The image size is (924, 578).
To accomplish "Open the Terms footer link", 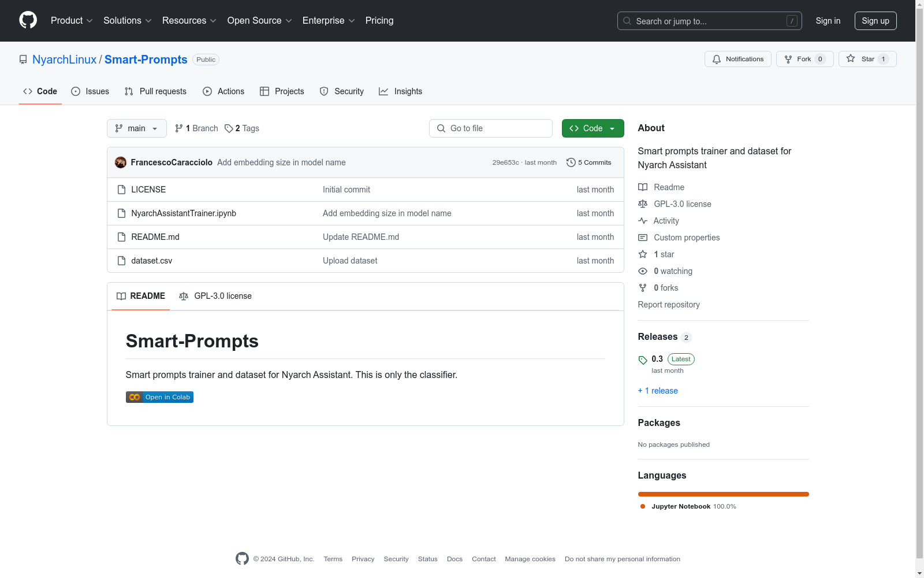I will (x=333, y=559).
